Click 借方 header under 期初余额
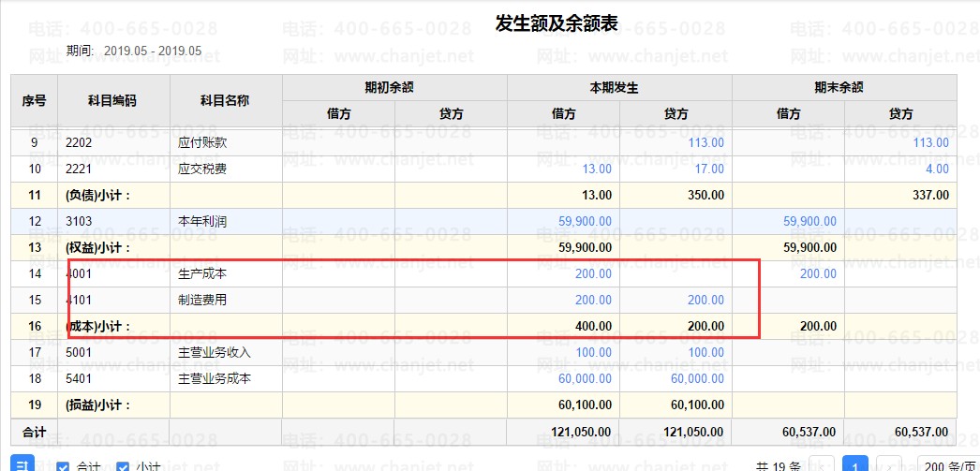 click(x=338, y=113)
